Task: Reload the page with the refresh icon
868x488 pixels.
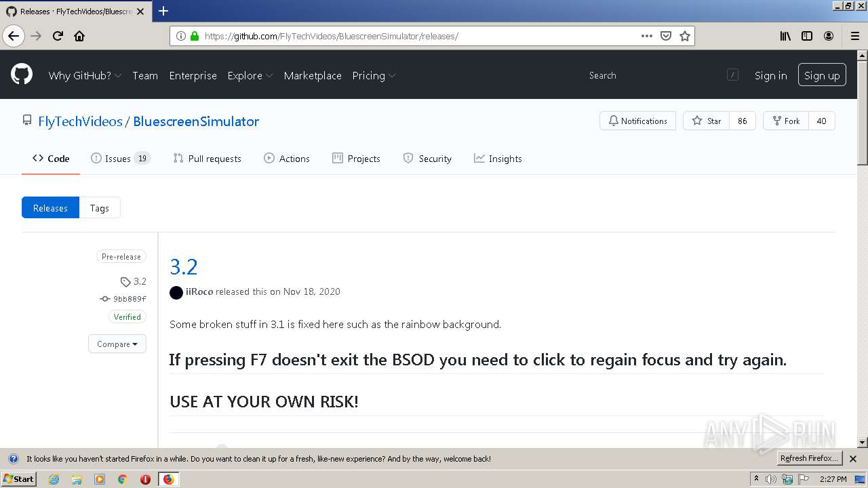Action: pos(58,36)
